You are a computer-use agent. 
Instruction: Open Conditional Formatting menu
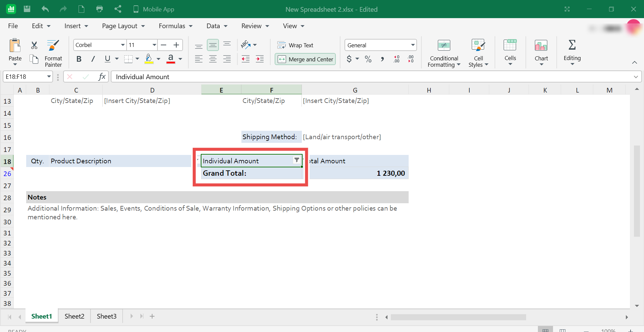(444, 53)
